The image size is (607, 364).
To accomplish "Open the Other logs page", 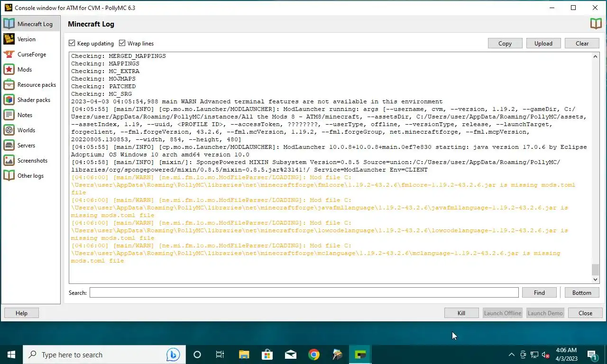I will point(31,176).
